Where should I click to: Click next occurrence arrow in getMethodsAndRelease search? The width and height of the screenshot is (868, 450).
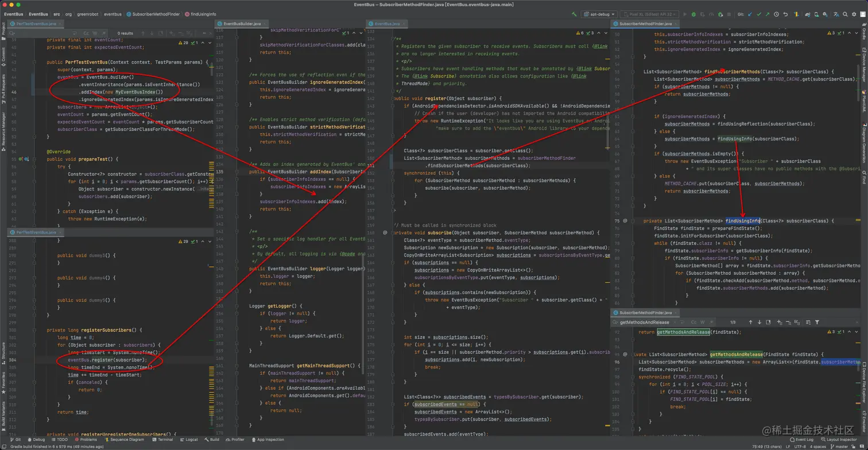(x=759, y=322)
